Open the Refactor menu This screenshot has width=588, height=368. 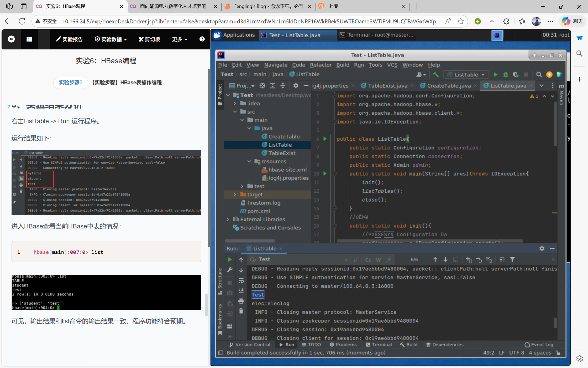(x=321, y=65)
